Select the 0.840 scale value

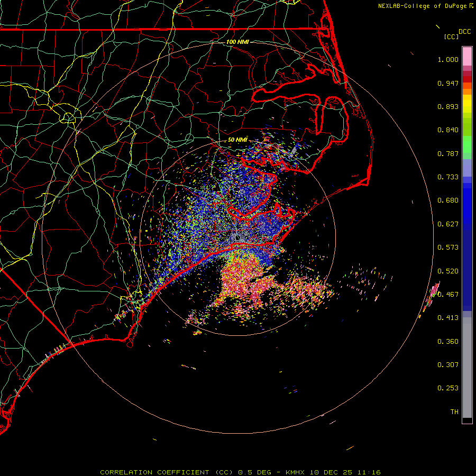pyautogui.click(x=448, y=130)
